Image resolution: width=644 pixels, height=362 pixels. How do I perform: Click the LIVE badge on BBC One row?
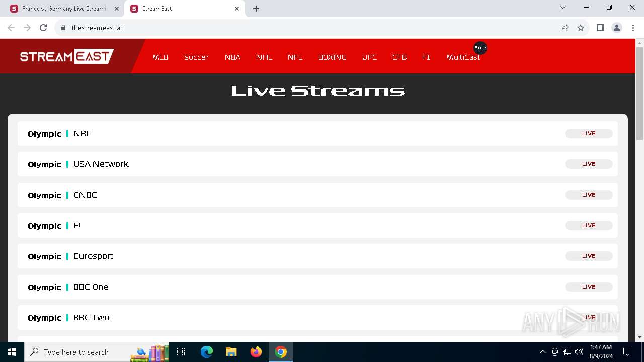click(x=589, y=287)
